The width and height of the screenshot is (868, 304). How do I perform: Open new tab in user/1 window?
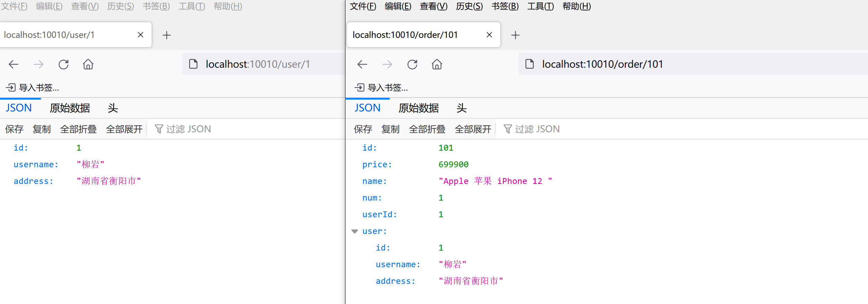pos(167,35)
